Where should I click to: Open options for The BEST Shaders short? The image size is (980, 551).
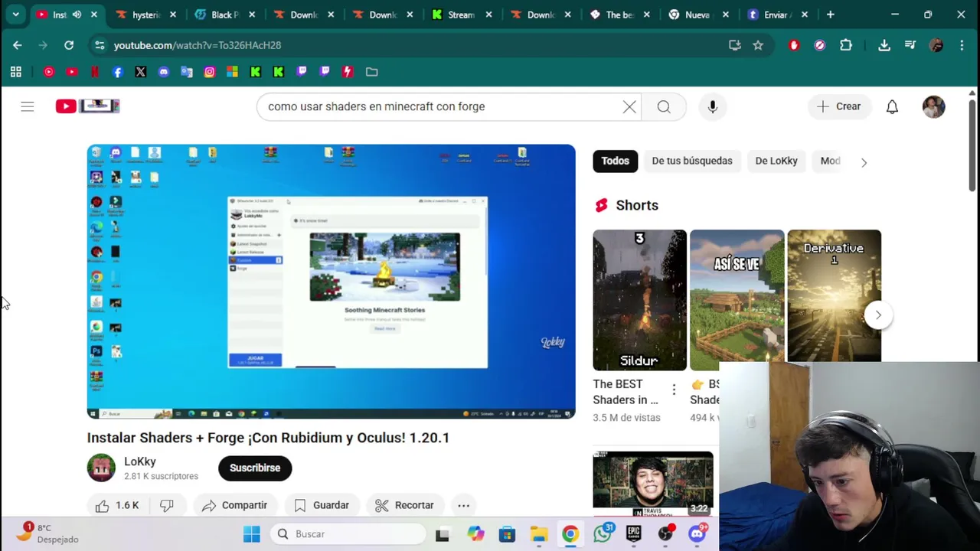[x=674, y=390]
